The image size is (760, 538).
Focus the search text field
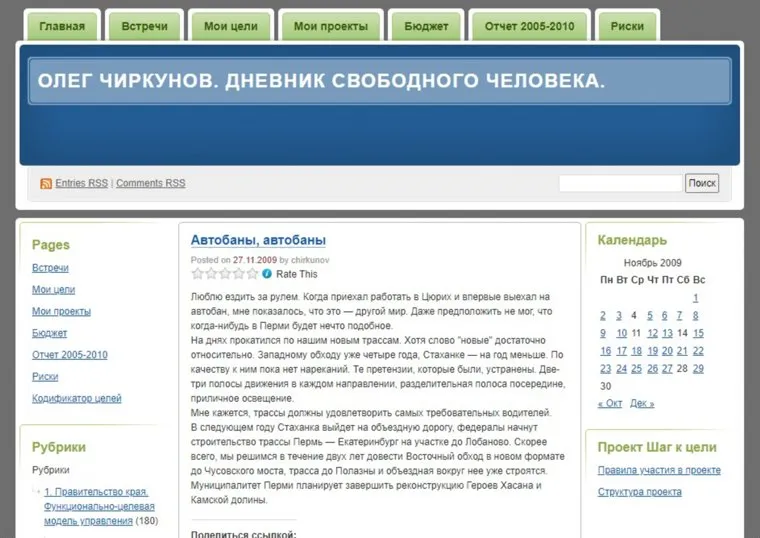(619, 183)
